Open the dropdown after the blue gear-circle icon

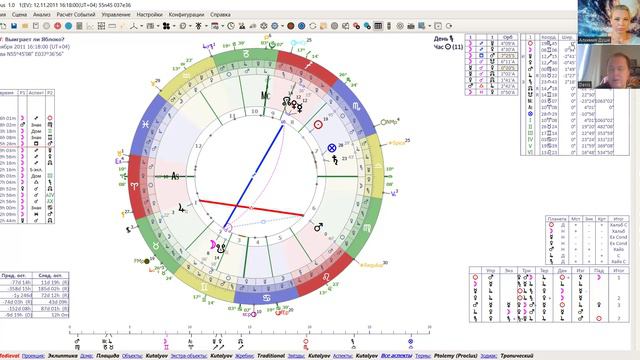pyautogui.click(x=282, y=26)
